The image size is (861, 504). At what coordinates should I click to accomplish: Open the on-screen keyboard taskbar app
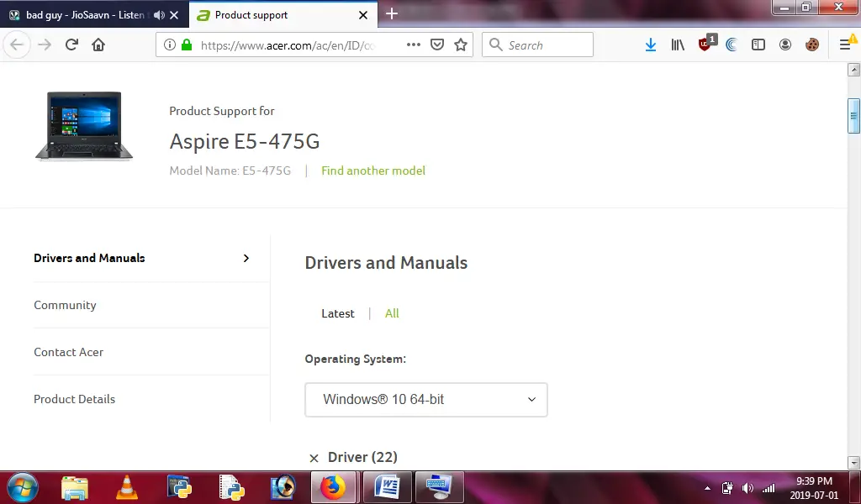439,487
